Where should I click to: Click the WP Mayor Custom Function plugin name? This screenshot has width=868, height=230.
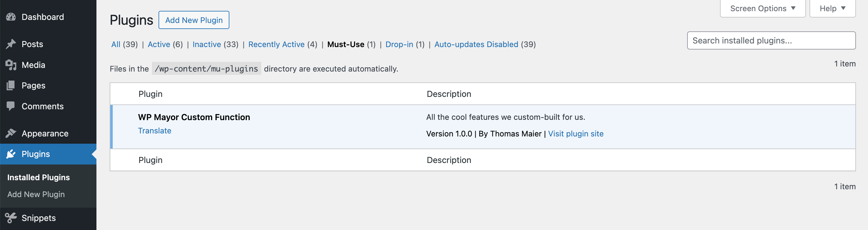tap(194, 117)
